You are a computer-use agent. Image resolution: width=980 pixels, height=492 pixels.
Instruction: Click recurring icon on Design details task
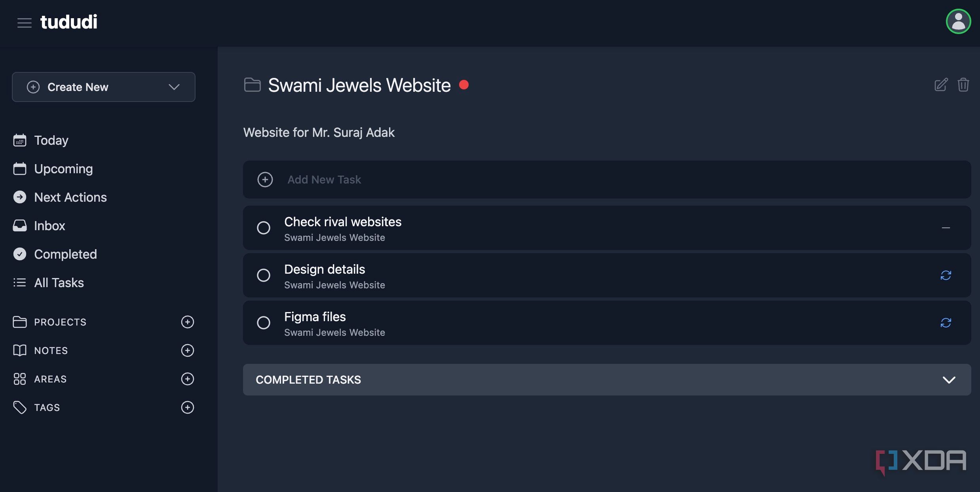pos(946,275)
